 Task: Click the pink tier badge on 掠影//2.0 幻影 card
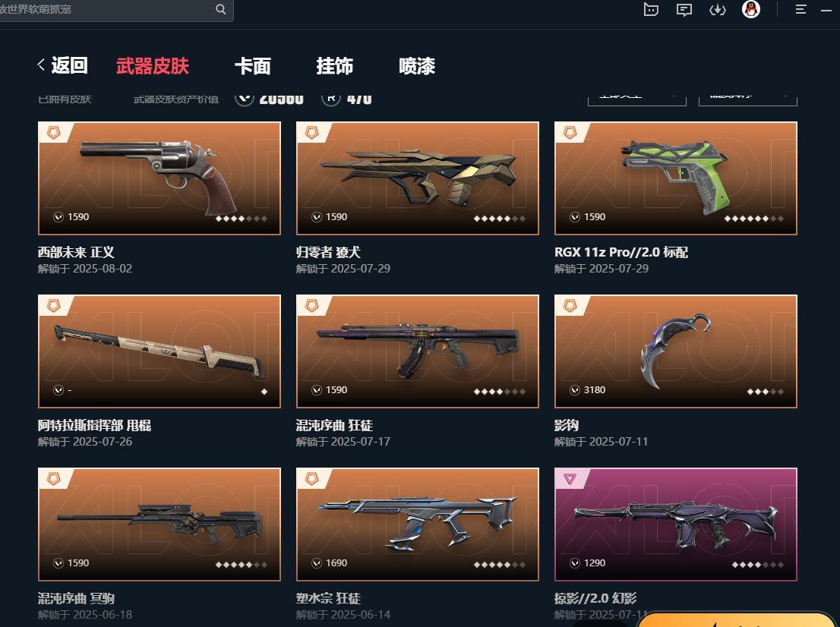570,479
